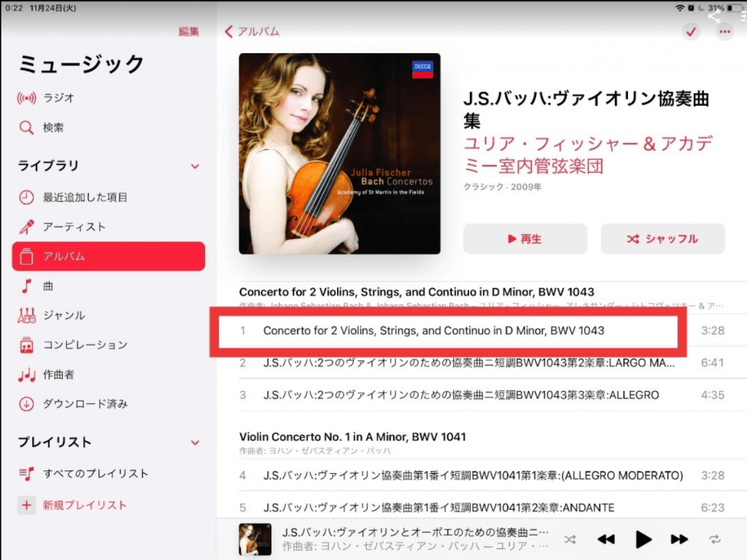Play track 5 BWV1041 第2楽章 ANDANTE

tap(481, 507)
